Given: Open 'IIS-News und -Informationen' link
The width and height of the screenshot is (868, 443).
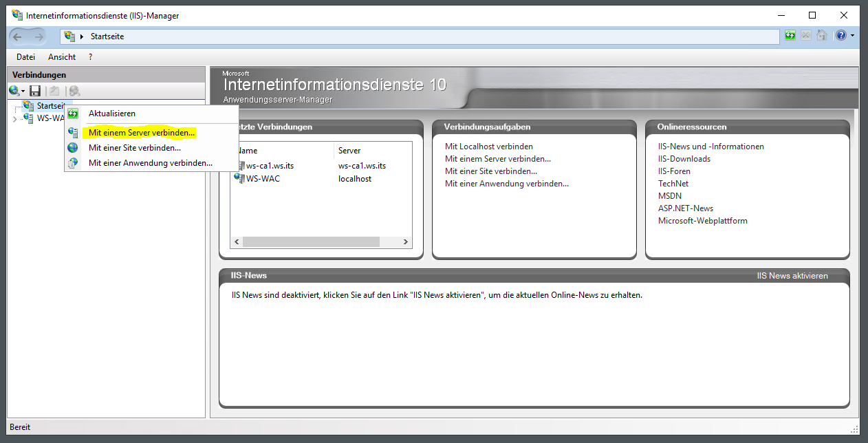Looking at the screenshot, I should coord(711,147).
